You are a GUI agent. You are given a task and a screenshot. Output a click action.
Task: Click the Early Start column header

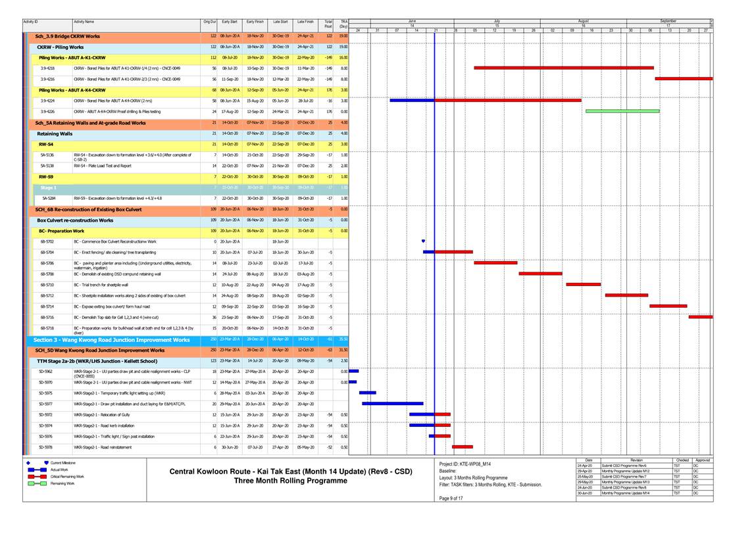230,22
